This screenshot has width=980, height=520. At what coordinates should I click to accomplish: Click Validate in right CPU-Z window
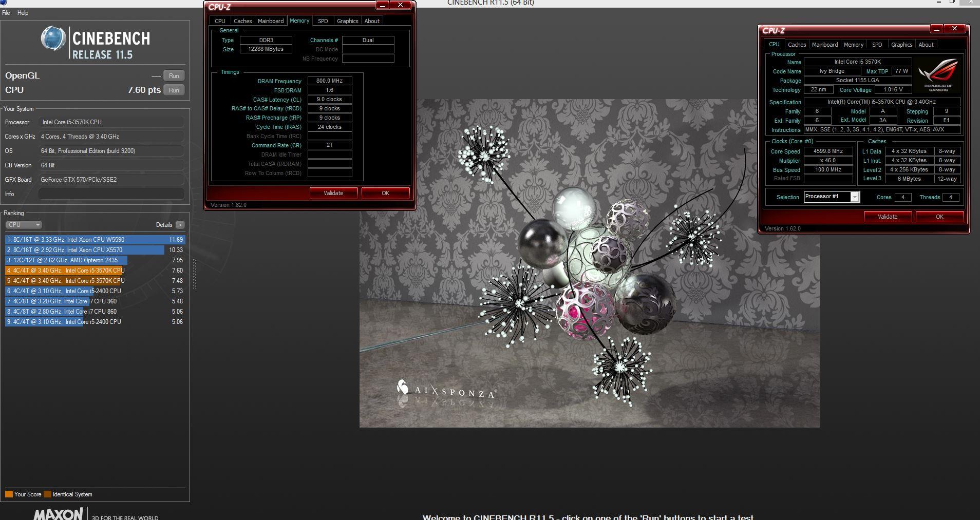(888, 217)
